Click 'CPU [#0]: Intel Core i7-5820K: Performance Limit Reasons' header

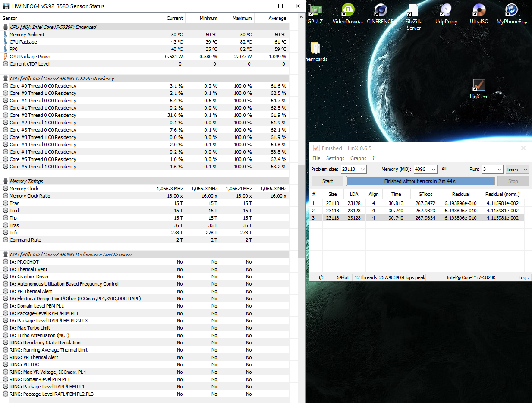point(70,255)
